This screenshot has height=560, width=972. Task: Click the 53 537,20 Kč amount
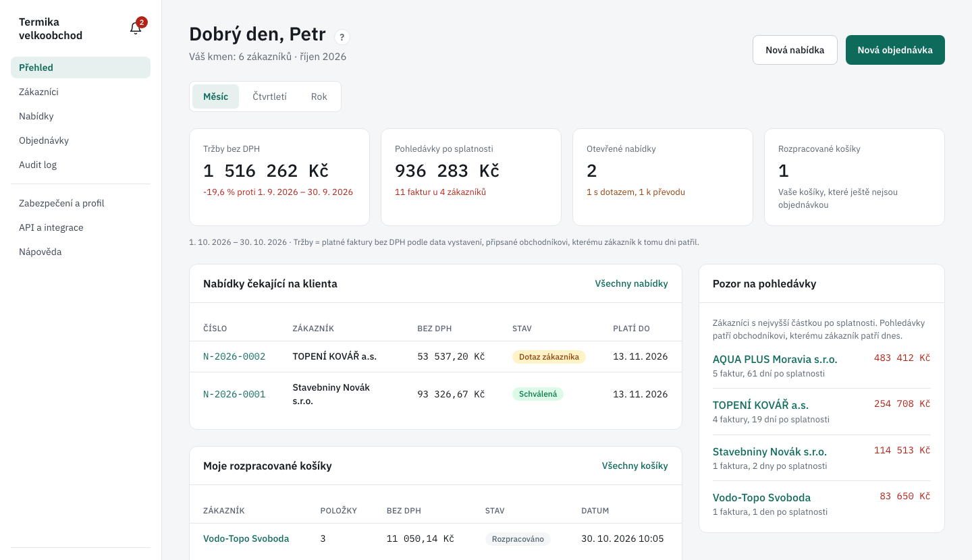pyautogui.click(x=451, y=356)
